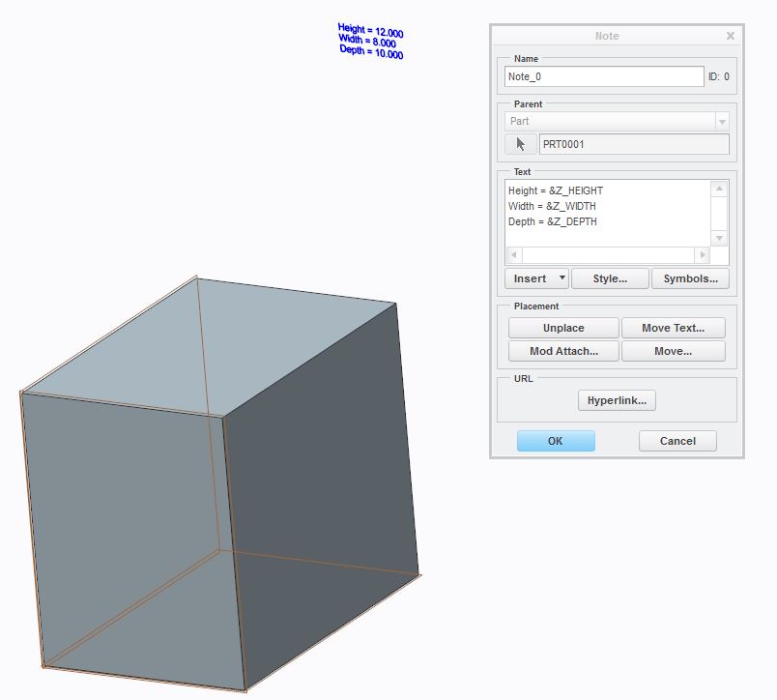
Task: Click the PRT0001 parent field
Action: (634, 144)
